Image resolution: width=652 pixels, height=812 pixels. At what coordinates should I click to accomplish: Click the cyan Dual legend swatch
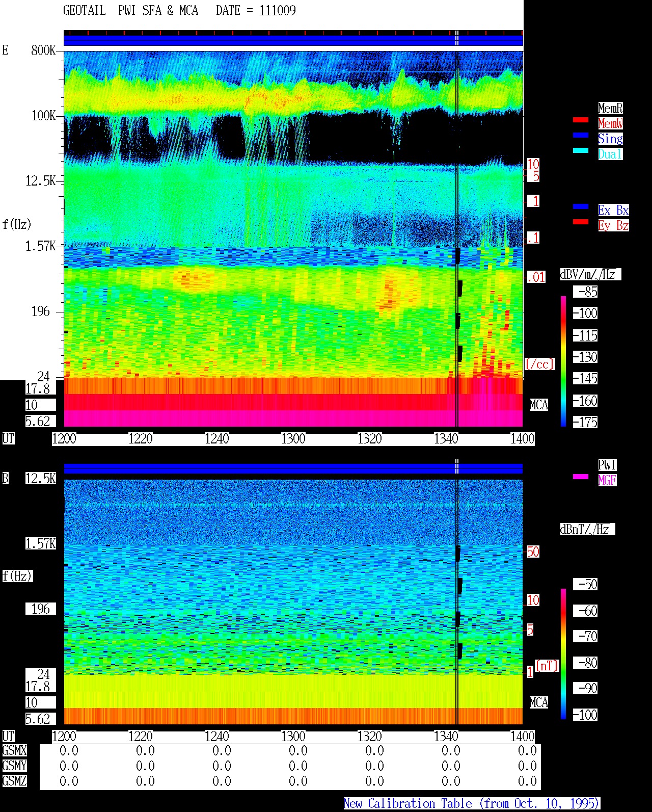point(581,150)
